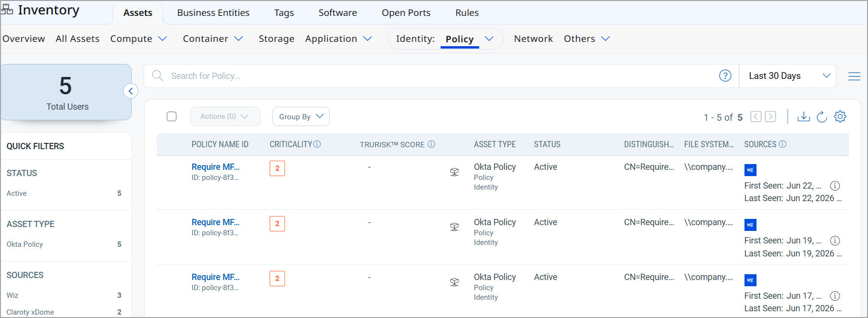The width and height of the screenshot is (868, 318).
Task: Collapse sidebar with the left chevron button
Action: click(131, 91)
